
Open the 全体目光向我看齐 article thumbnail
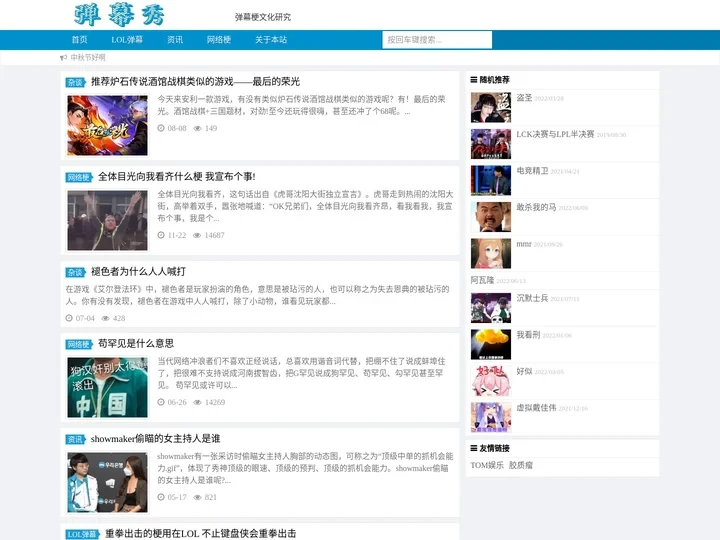pyautogui.click(x=107, y=220)
